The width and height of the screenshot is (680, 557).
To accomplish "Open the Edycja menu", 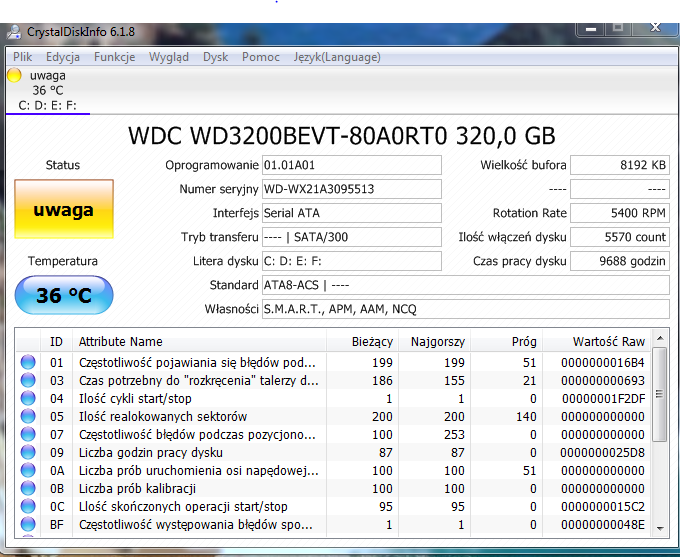I will (63, 57).
